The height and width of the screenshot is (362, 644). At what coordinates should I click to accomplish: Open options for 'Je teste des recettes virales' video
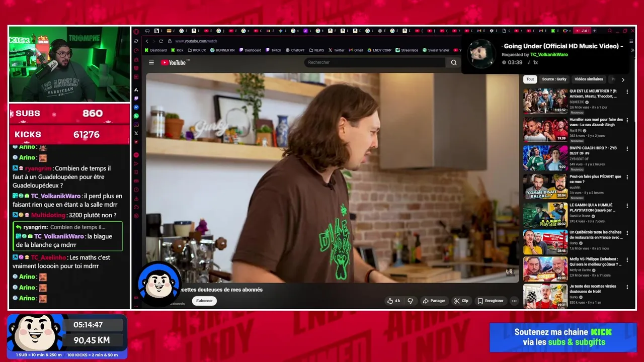pos(627,287)
